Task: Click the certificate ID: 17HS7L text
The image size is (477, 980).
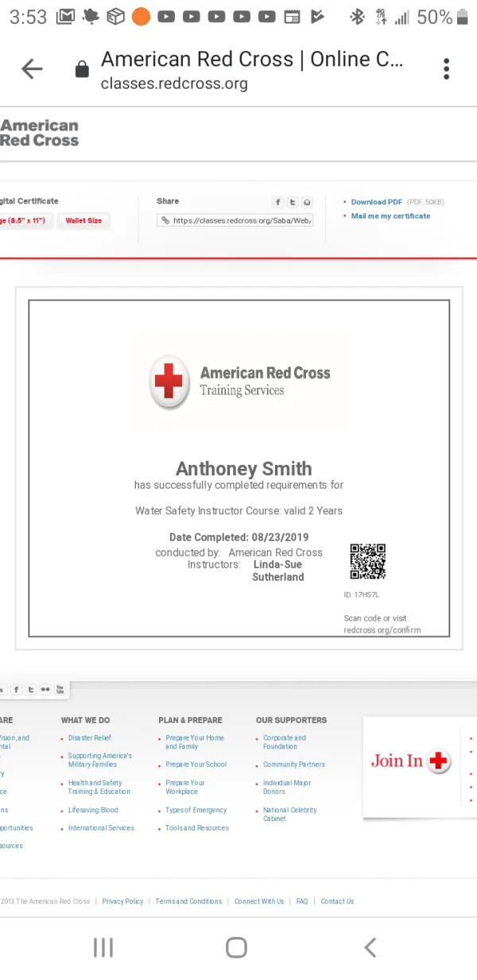Action: click(x=362, y=595)
